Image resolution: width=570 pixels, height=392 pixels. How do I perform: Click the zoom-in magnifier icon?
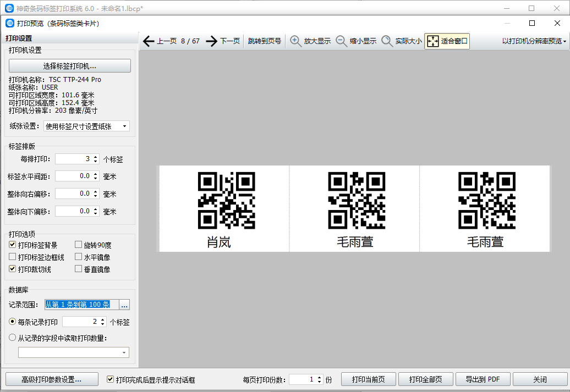(x=295, y=41)
